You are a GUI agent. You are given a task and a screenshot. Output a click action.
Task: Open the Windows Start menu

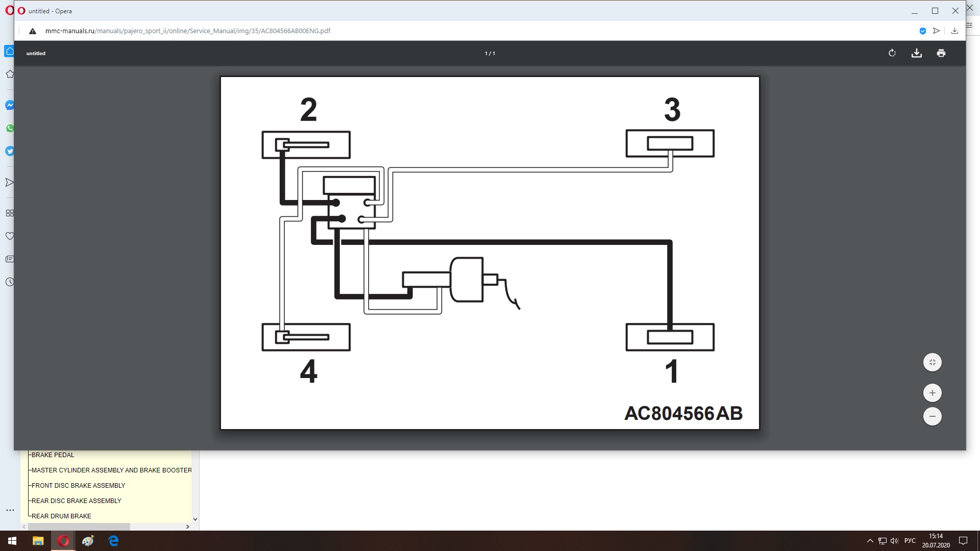click(x=12, y=541)
